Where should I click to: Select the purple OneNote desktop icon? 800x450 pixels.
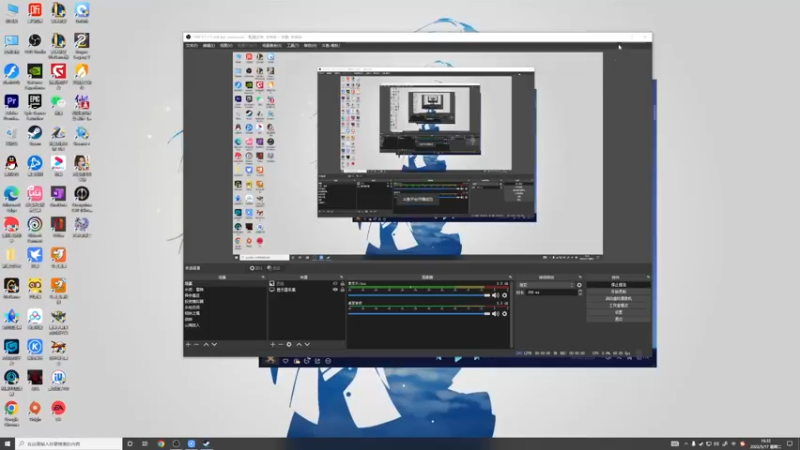click(58, 196)
